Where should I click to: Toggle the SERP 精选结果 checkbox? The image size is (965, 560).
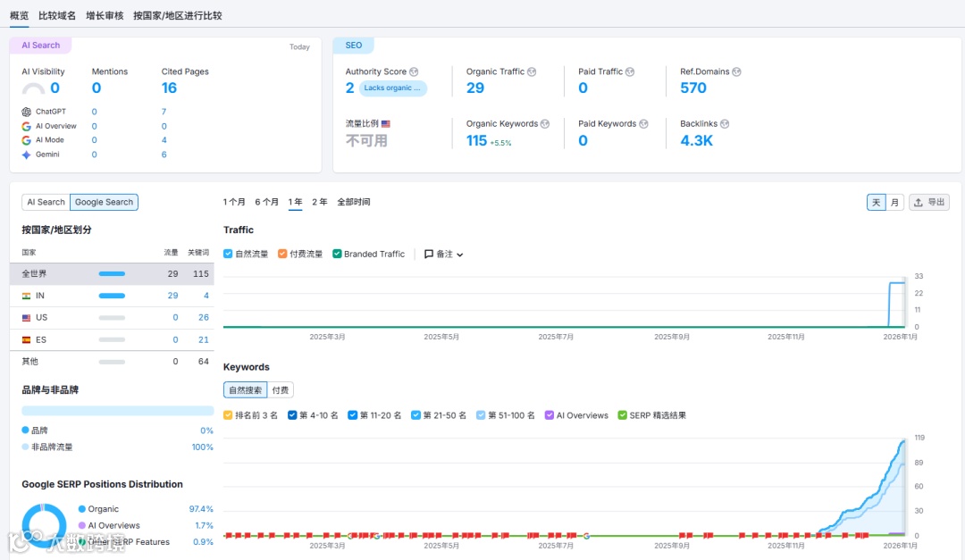[x=622, y=415]
